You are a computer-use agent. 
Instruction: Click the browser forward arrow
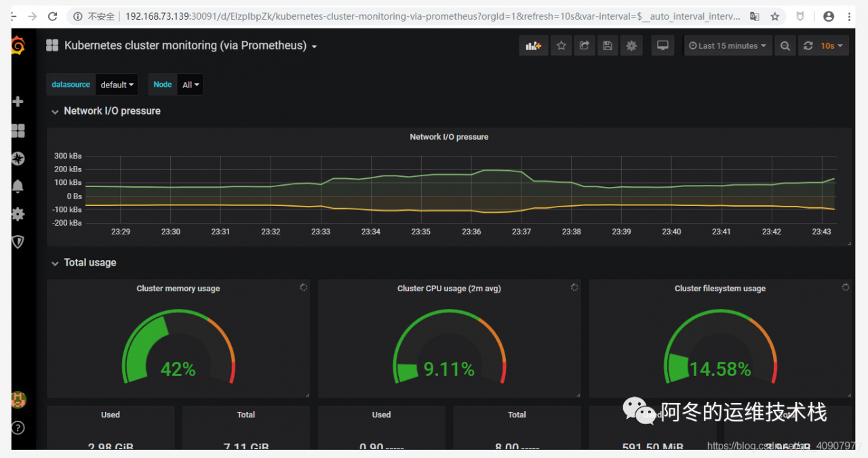click(x=32, y=16)
